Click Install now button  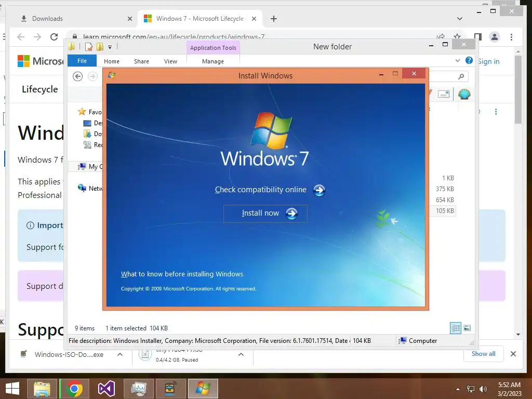[x=265, y=214]
